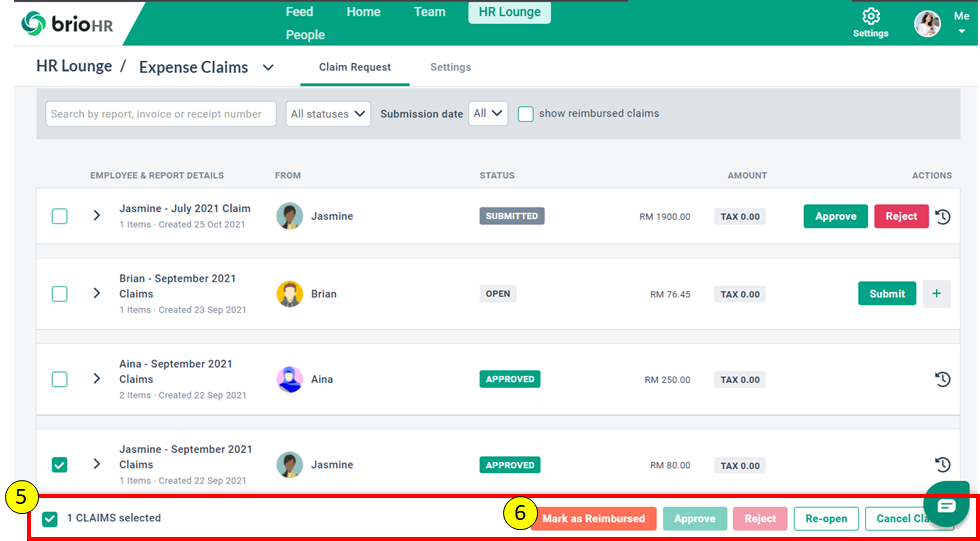This screenshot has width=980, height=541.
Task: Select the Brian September 2021 Claims checkbox
Action: click(59, 294)
